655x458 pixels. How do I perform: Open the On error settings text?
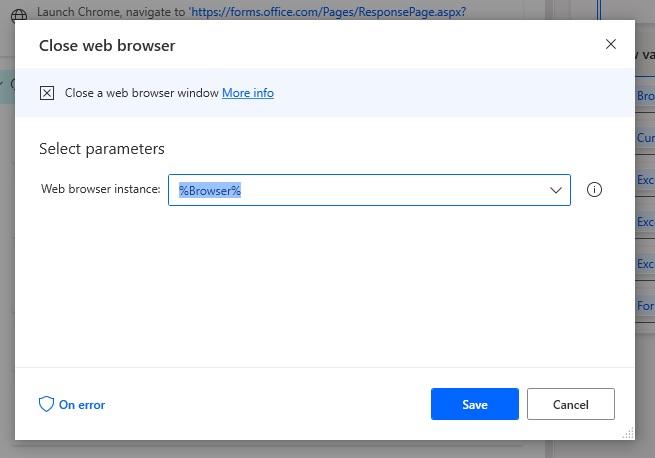click(x=82, y=405)
